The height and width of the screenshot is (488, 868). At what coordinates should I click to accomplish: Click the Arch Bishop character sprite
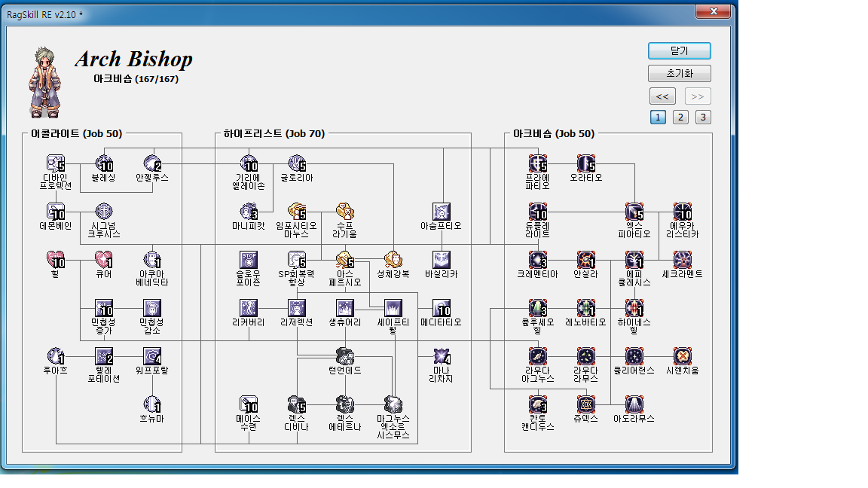pyautogui.click(x=44, y=83)
